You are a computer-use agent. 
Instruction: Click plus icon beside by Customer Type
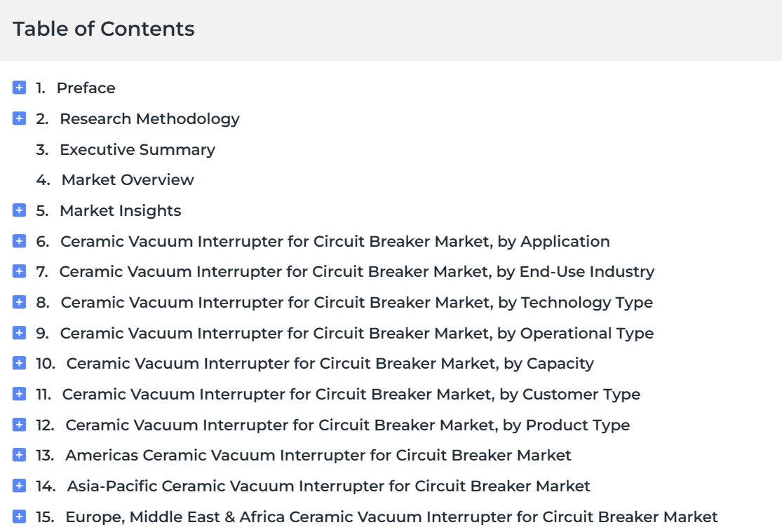[19, 394]
